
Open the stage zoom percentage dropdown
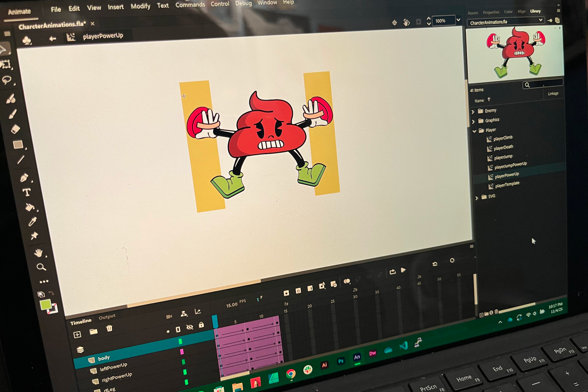pos(458,20)
